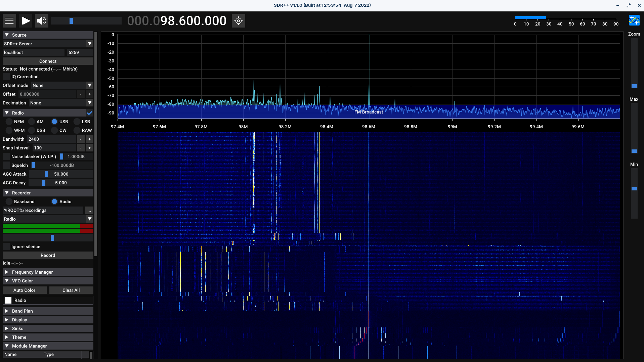Open the recordings folder browser via ellipsis icon
Screen dimensions: 644x362
tap(89, 210)
